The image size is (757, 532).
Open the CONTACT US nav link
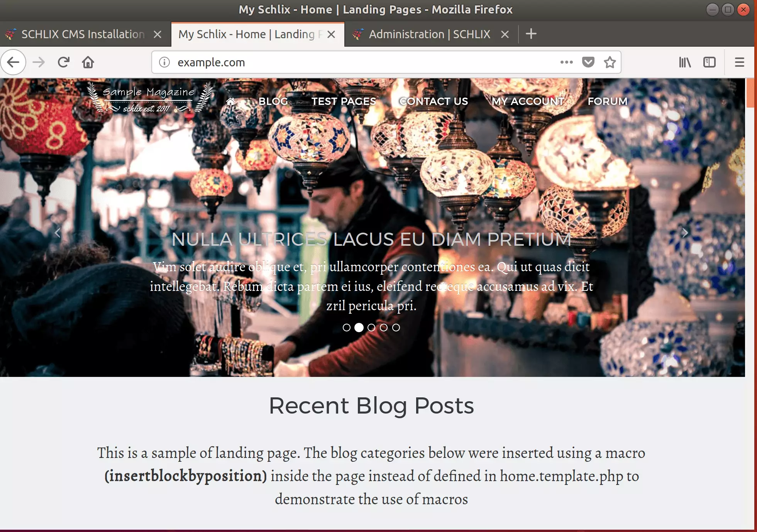tap(434, 101)
